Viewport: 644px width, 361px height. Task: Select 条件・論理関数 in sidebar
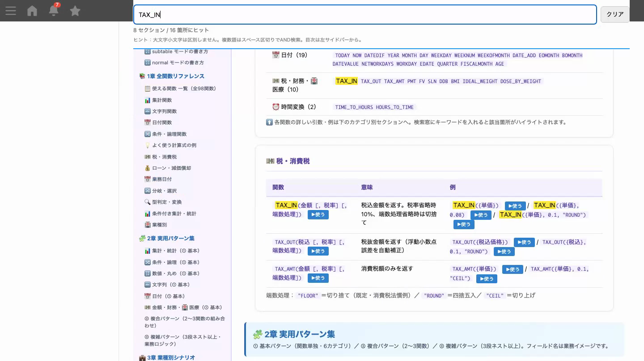pyautogui.click(x=165, y=134)
